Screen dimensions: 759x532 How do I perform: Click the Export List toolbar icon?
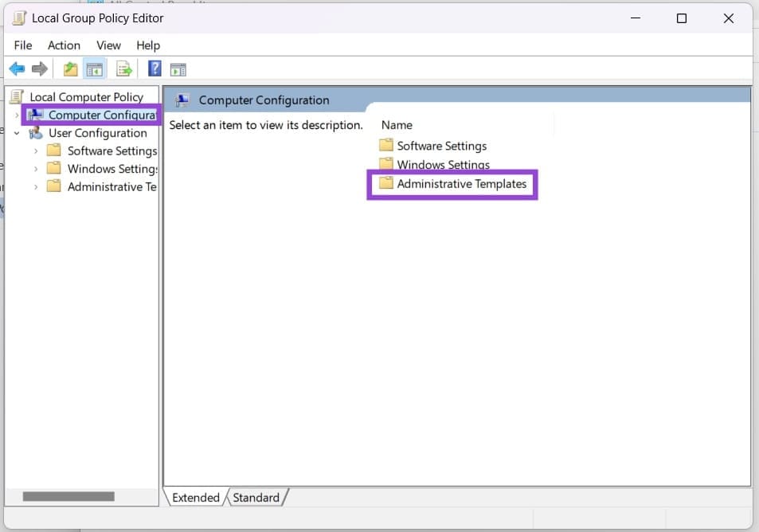(x=123, y=68)
